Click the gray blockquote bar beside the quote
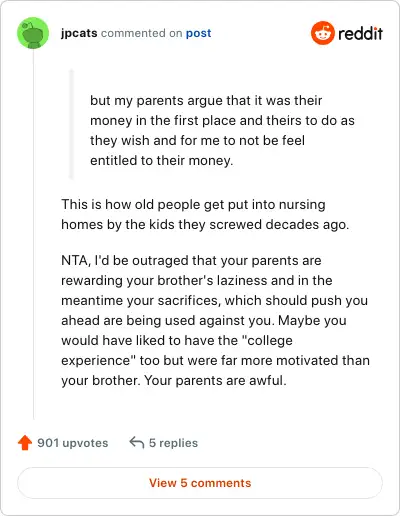Image resolution: width=400 pixels, height=516 pixels. point(71,124)
